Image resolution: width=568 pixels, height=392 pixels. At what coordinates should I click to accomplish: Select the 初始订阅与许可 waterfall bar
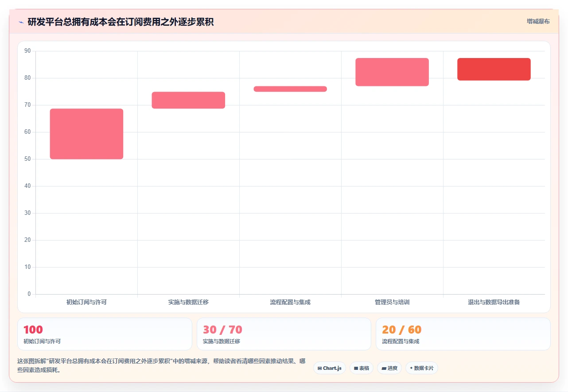[86, 134]
